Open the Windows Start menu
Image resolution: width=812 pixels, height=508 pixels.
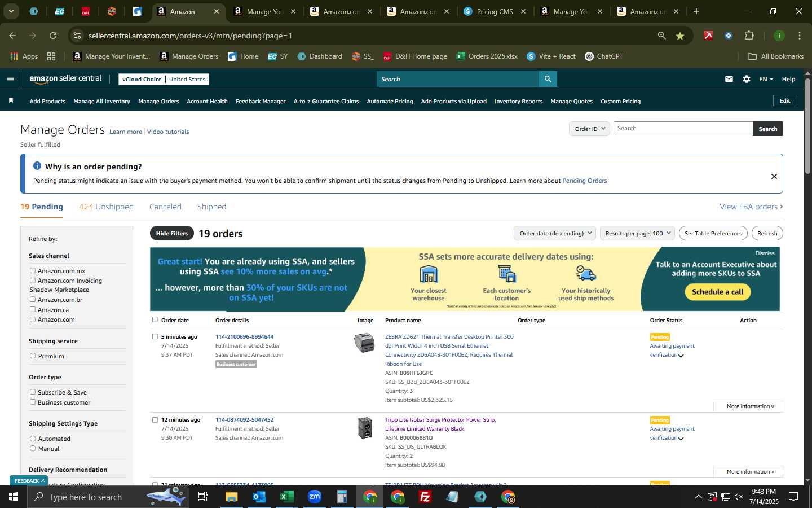(14, 497)
